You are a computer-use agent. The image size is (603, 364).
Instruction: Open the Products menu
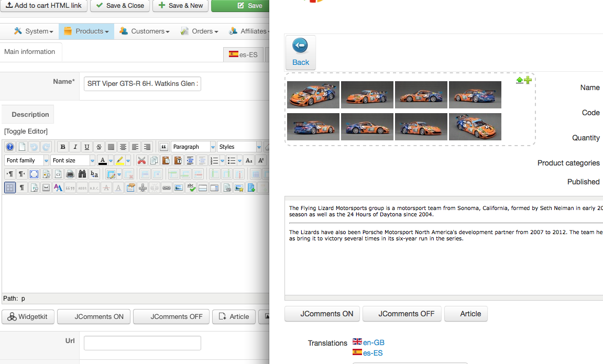coord(86,31)
